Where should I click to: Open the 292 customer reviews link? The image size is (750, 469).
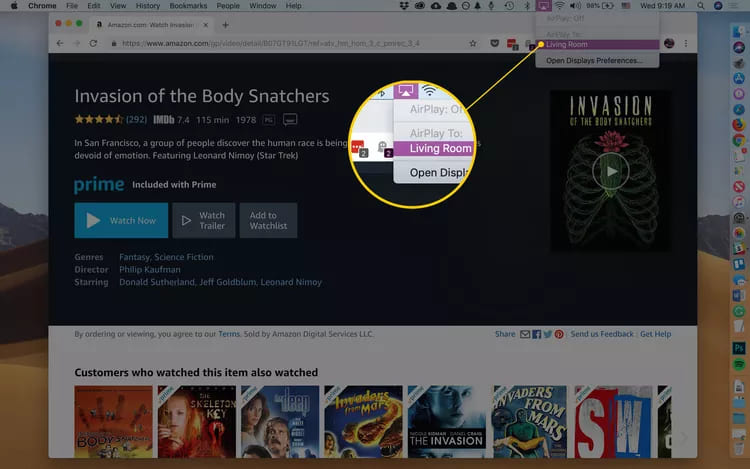pyautogui.click(x=136, y=120)
